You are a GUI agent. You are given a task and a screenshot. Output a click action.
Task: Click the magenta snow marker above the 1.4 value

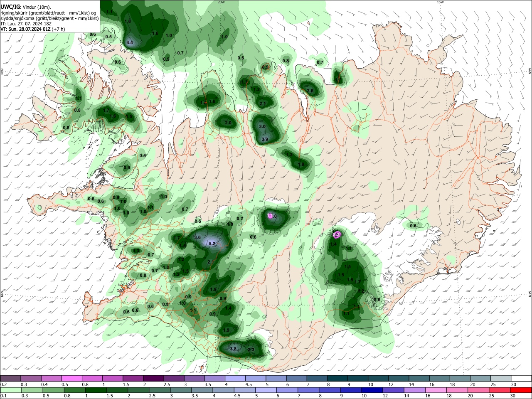tap(337, 235)
